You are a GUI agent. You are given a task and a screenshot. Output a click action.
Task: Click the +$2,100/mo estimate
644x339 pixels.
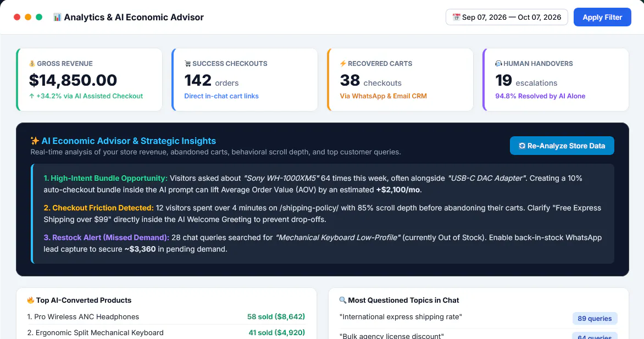coord(399,190)
